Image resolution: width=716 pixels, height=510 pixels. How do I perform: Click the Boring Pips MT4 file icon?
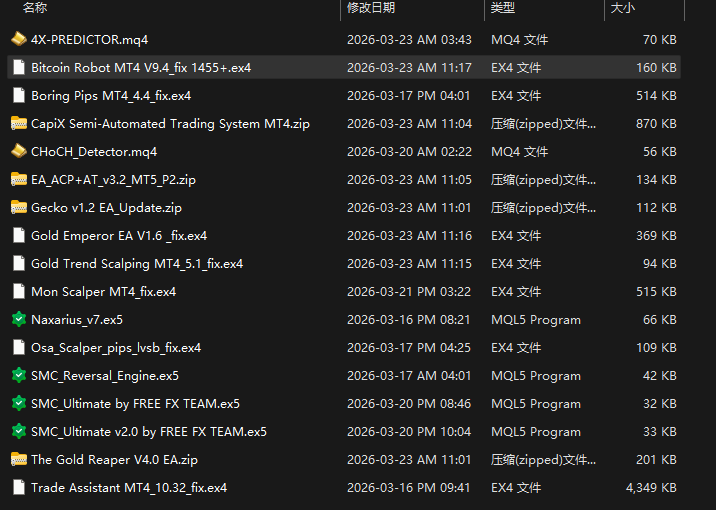point(19,95)
